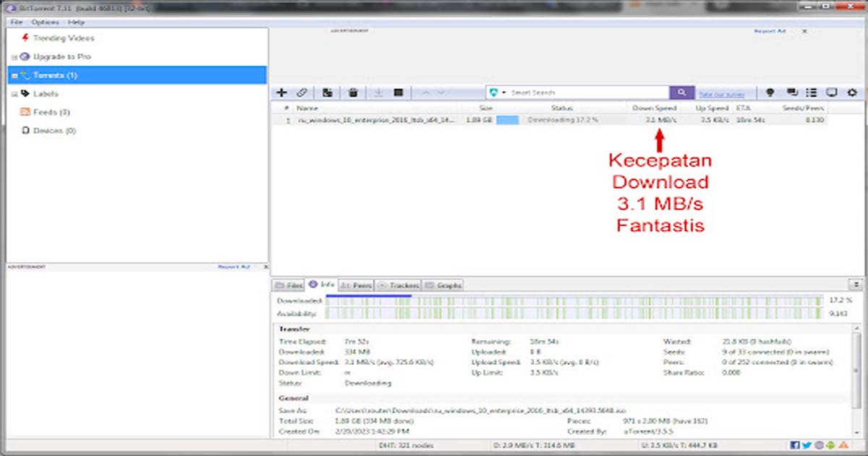This screenshot has width=868, height=456.
Task: Create a new torrent with the toolbar icon
Action: [x=327, y=92]
